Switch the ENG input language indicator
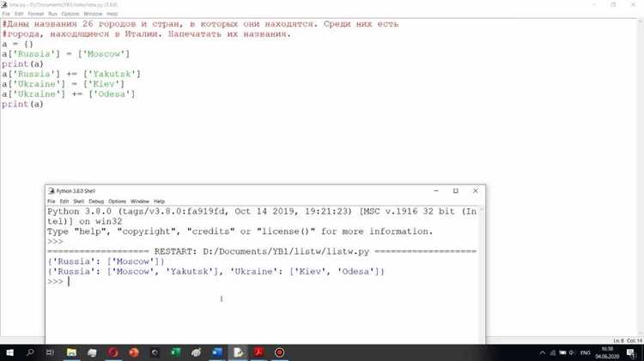This screenshot has height=361, width=644. pos(586,352)
